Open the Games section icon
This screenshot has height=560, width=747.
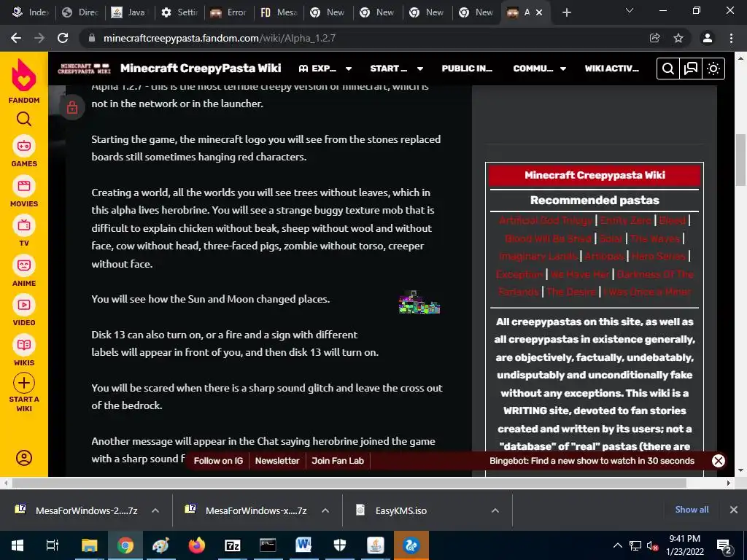[24, 146]
